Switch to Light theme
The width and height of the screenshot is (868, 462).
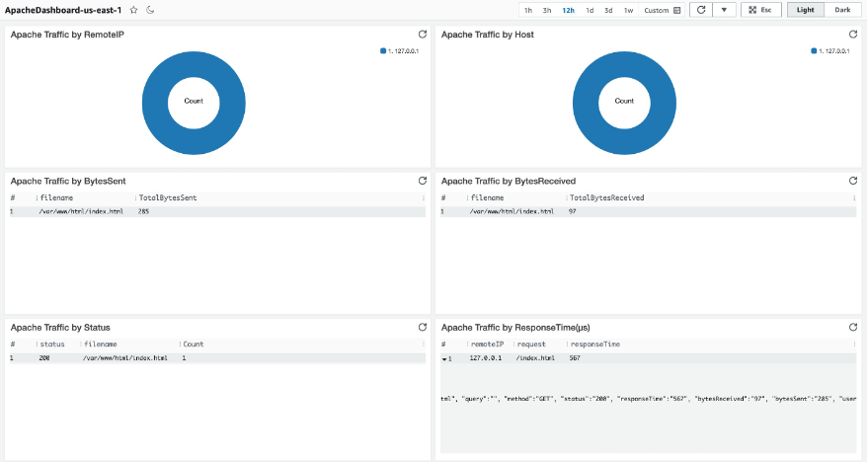[x=806, y=10]
